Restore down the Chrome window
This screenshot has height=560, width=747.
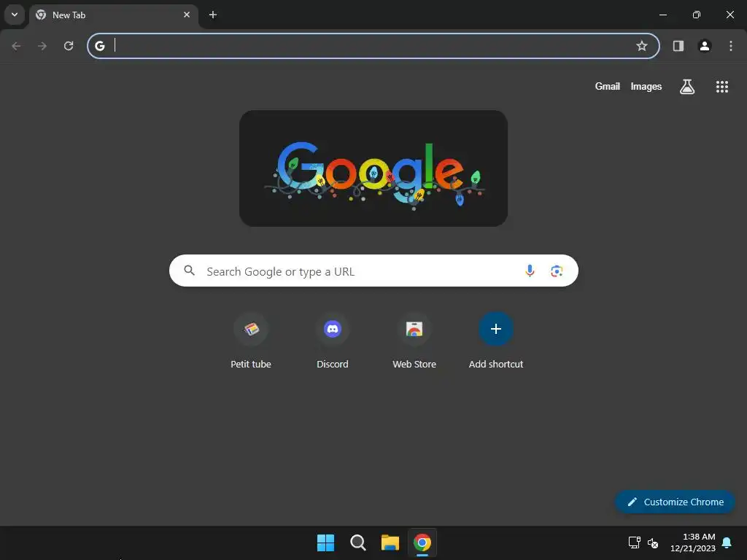[x=697, y=15]
